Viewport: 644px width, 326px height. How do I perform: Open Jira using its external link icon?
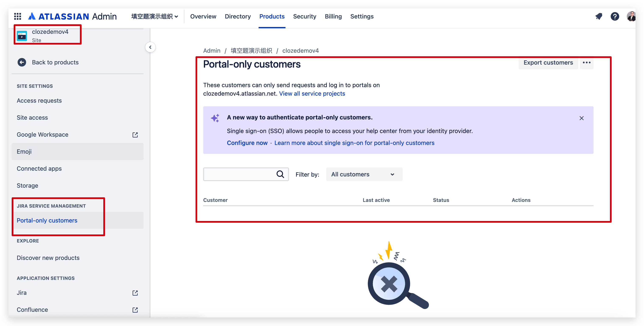coord(135,293)
